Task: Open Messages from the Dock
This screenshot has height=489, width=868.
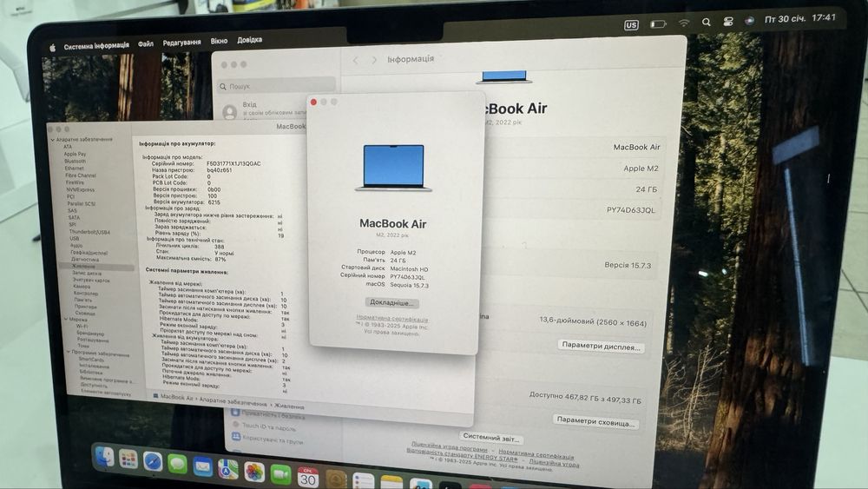Action: coord(177,464)
